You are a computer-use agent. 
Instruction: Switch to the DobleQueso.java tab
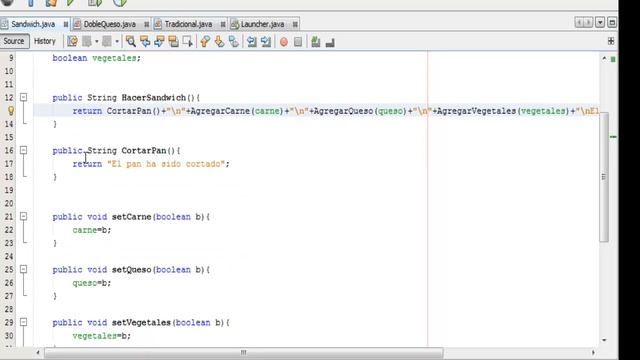[109, 24]
